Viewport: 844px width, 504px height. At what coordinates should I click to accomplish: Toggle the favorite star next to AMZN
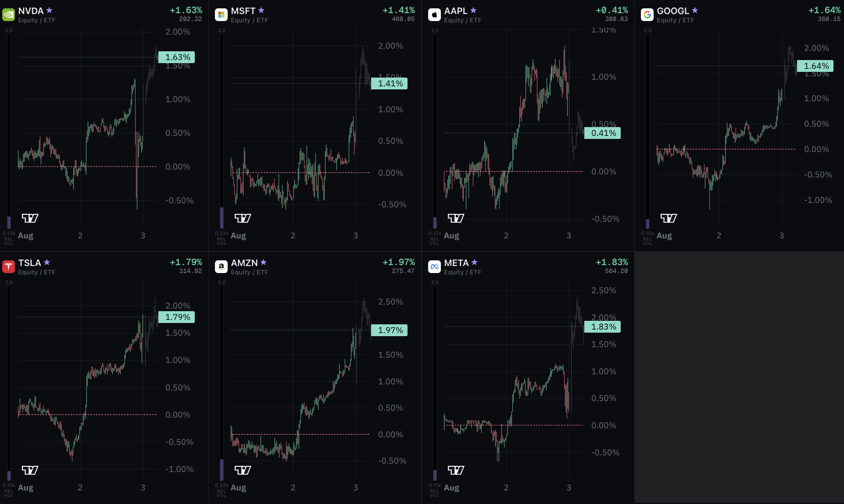pyautogui.click(x=263, y=262)
